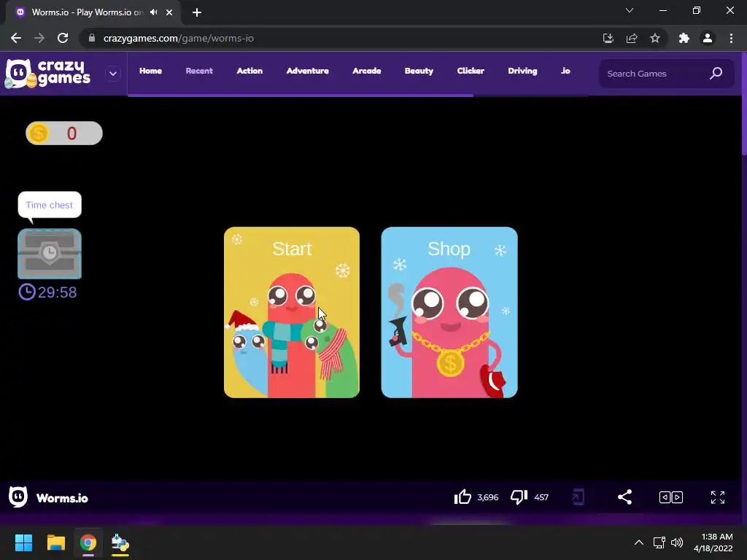Open File Explorer from taskbar

(55, 542)
